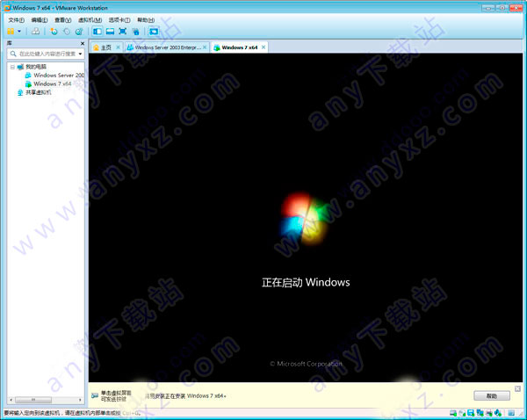527x420 pixels.
Task: Select 共享虚拟机 in the library tree
Action: click(39, 92)
